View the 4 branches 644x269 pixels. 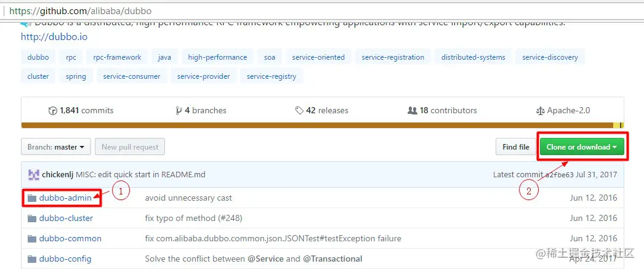click(x=206, y=110)
